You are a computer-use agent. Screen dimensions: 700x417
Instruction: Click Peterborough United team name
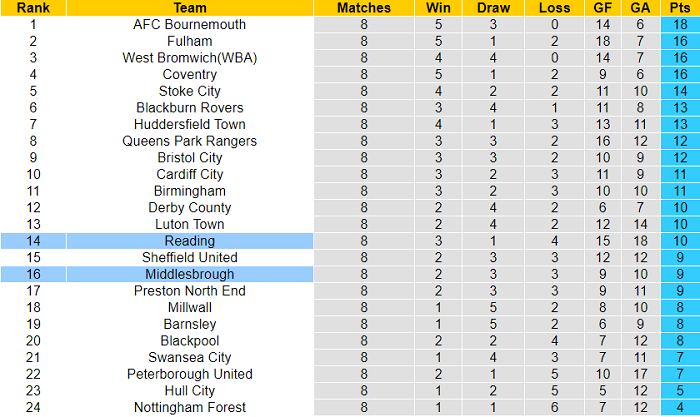[190, 374]
